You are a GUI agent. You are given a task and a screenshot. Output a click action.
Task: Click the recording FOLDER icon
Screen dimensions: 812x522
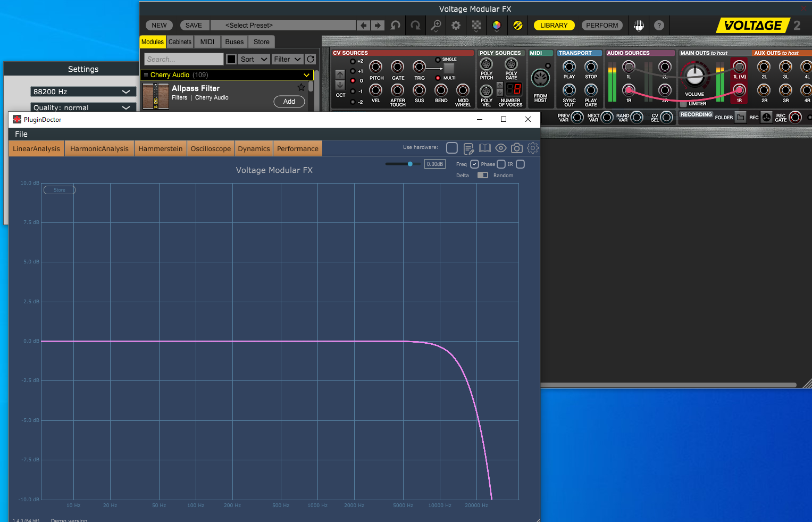click(x=740, y=117)
